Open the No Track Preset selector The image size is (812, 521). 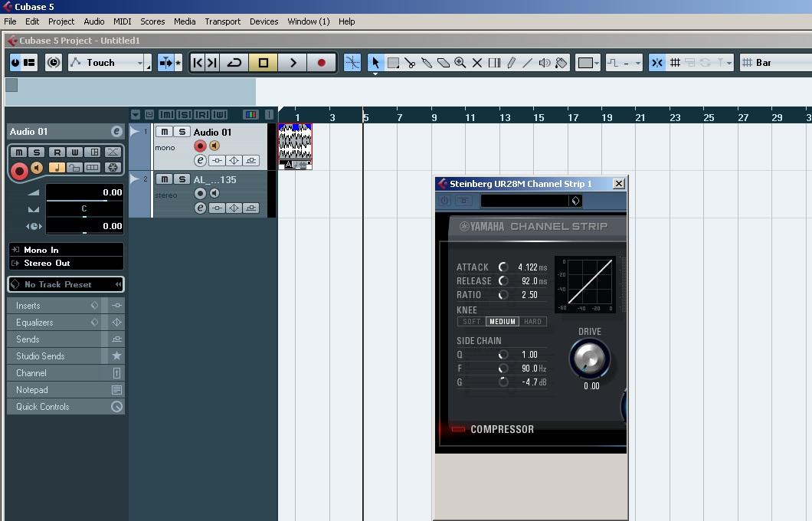(66, 284)
